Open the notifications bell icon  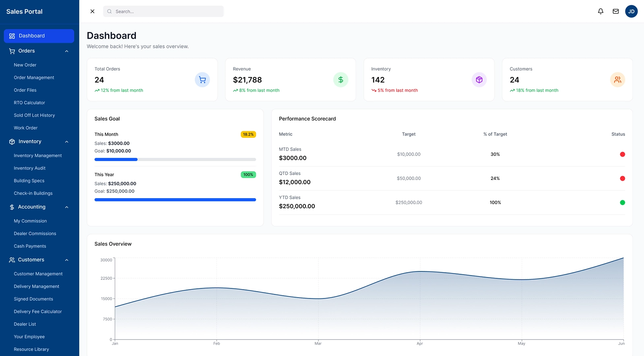(x=601, y=11)
